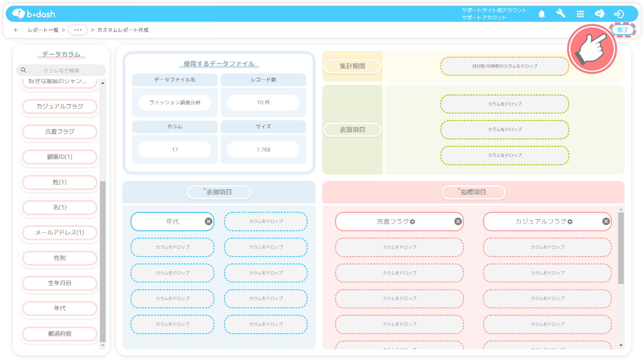
Task: Click the データカラム panel heading
Action: [61, 54]
